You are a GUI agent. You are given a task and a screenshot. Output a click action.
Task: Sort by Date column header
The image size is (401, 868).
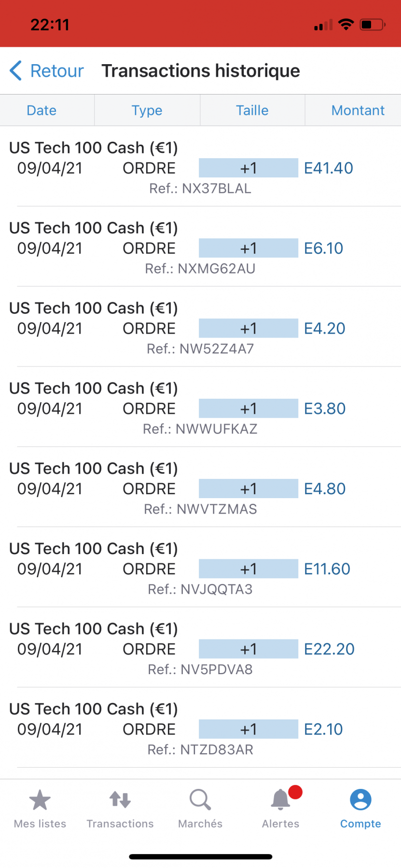click(41, 110)
